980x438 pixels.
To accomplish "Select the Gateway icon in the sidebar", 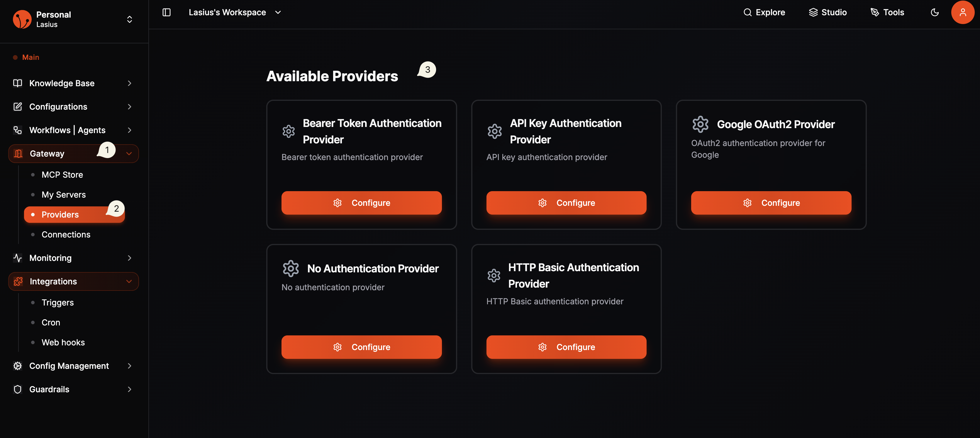I will (18, 153).
